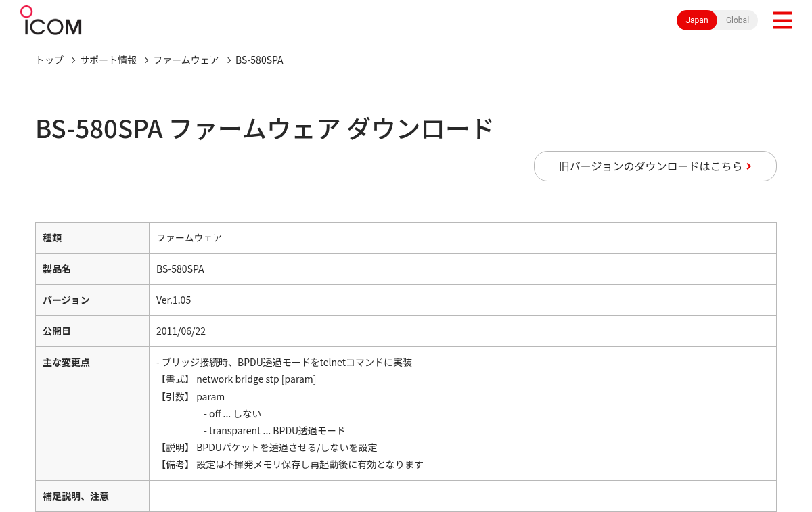Viewport: 812px width, 512px height.
Task: Go to トップ breadcrumb
Action: point(49,60)
